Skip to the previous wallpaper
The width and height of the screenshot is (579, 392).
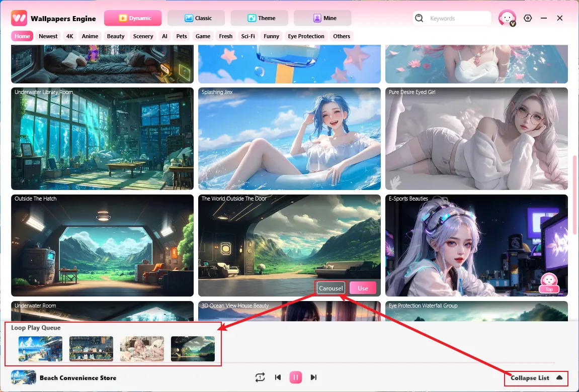point(278,377)
